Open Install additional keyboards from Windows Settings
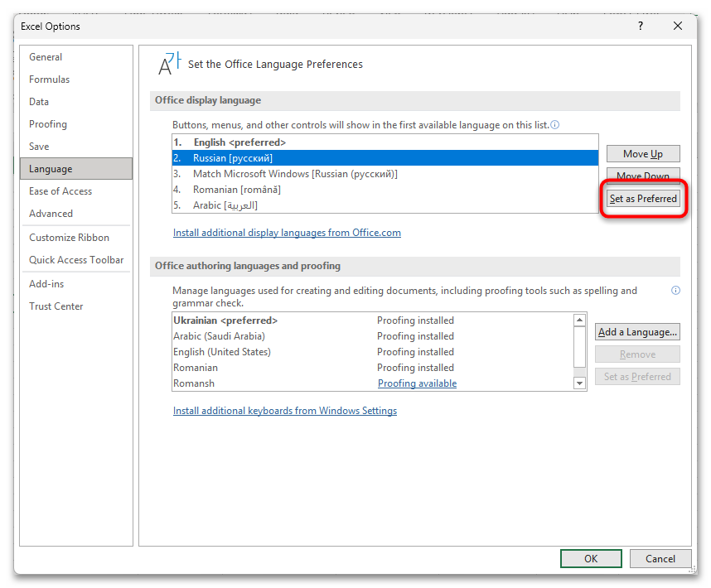The height and width of the screenshot is (588, 711). click(x=285, y=411)
